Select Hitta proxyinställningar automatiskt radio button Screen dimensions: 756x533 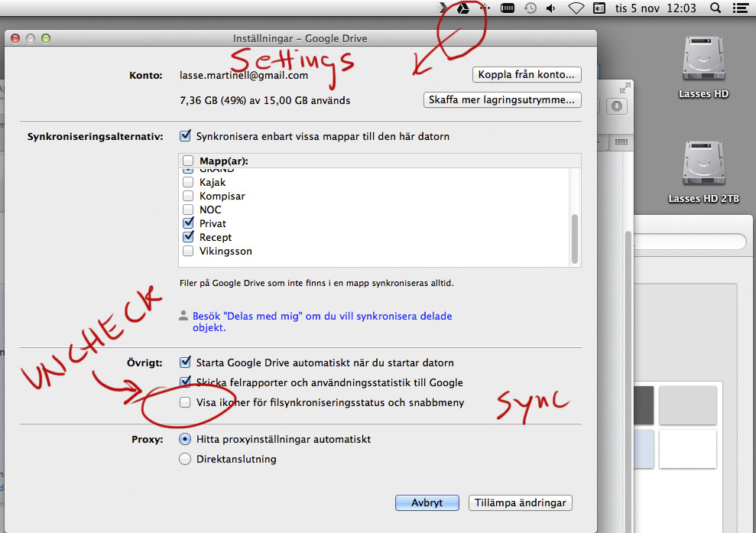point(185,439)
